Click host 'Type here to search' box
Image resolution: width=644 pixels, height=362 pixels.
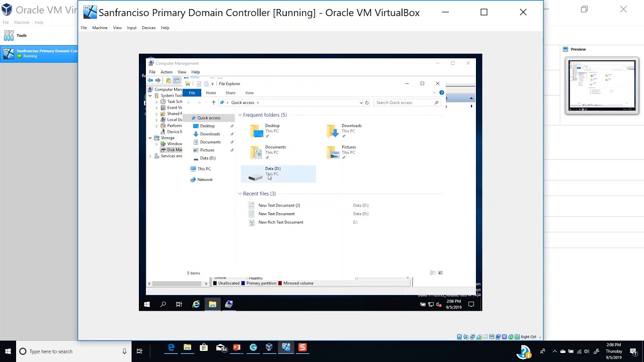point(72,351)
